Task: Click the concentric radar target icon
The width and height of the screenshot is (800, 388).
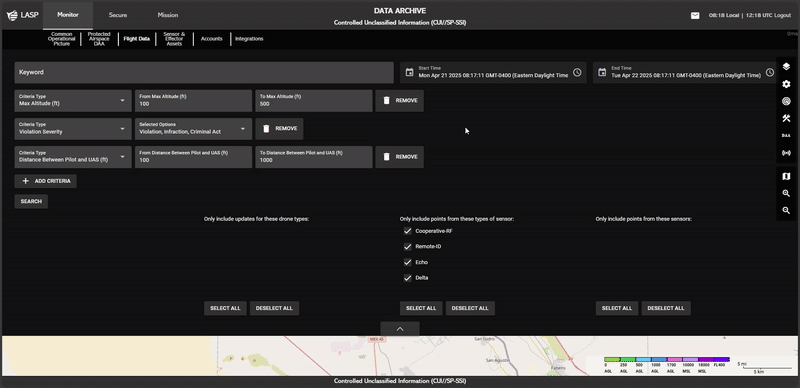Action: pos(786,101)
